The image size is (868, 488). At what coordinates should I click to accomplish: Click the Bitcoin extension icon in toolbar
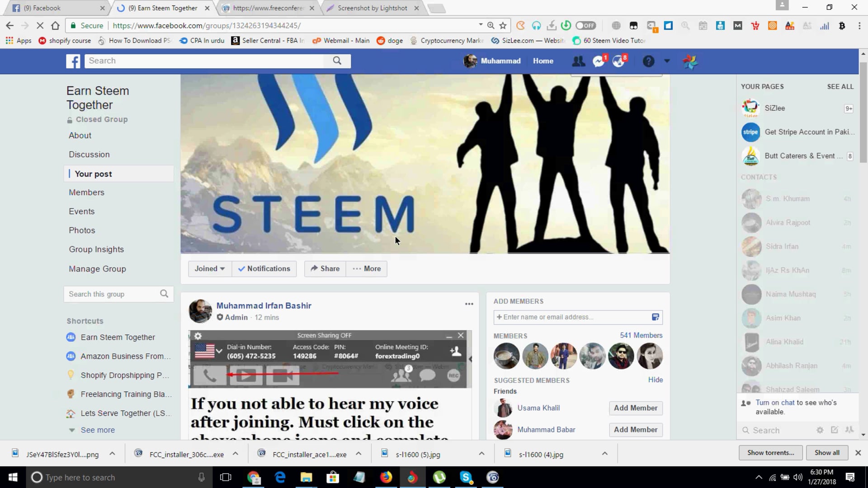coord(842,26)
